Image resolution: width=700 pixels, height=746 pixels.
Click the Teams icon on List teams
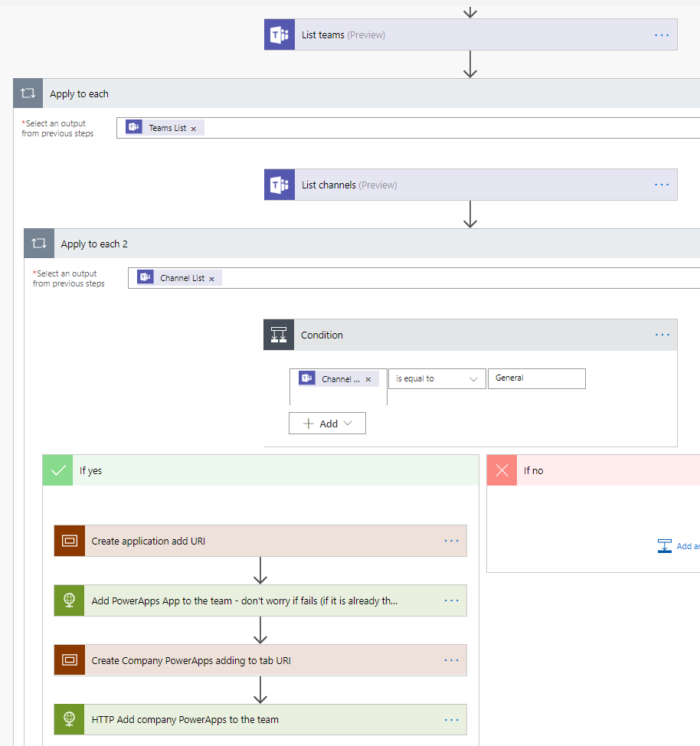pos(280,34)
